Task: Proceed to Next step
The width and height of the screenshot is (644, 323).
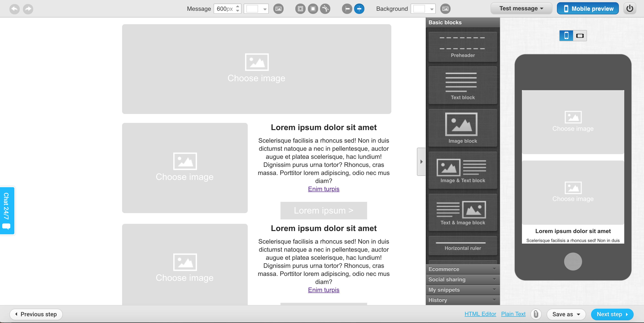Action: 612,314
